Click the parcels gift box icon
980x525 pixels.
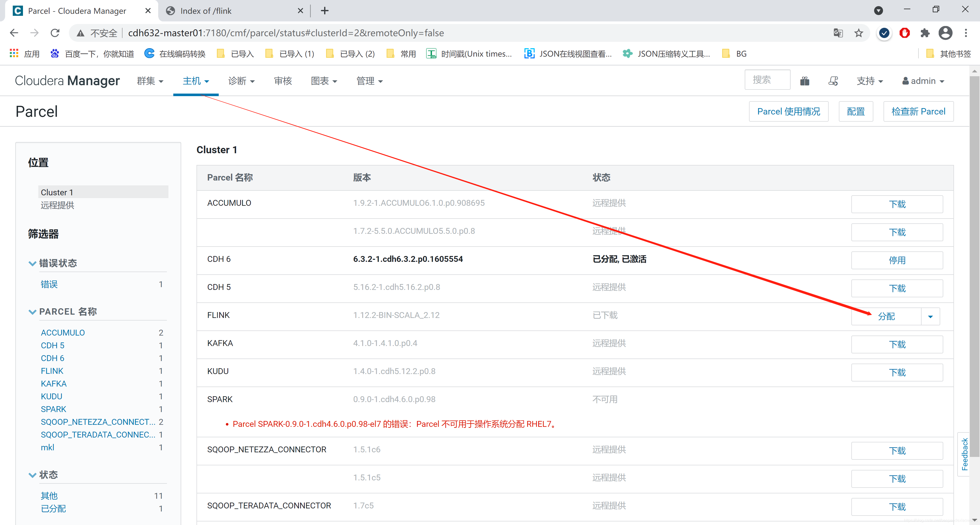click(x=805, y=81)
